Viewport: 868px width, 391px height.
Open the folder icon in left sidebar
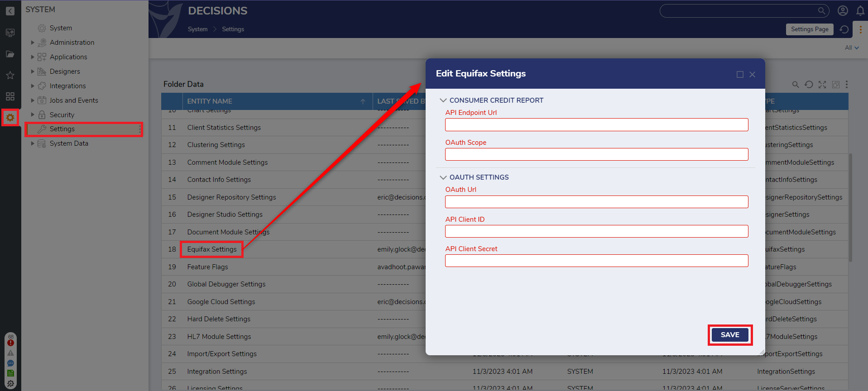pos(10,54)
